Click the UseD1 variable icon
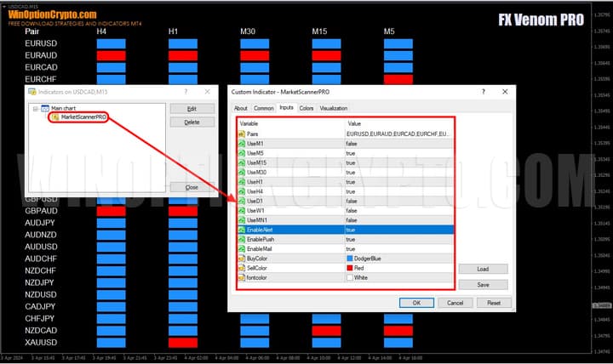Viewport: 613px width, 364px height. coord(242,202)
